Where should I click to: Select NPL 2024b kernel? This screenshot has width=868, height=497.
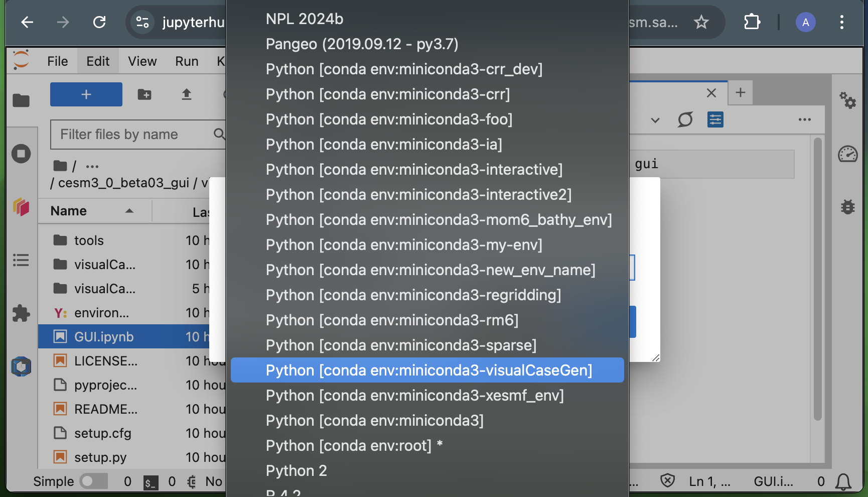tap(427, 19)
